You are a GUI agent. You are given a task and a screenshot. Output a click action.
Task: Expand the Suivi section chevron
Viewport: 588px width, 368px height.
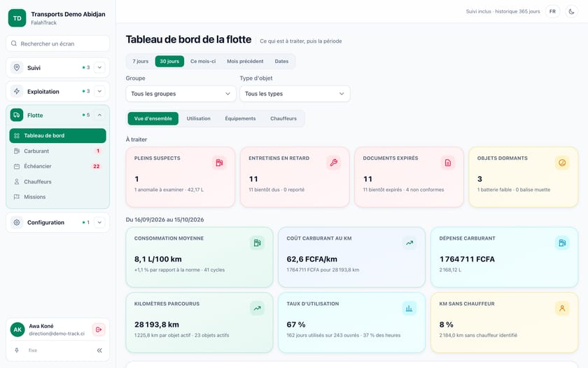[x=99, y=67]
